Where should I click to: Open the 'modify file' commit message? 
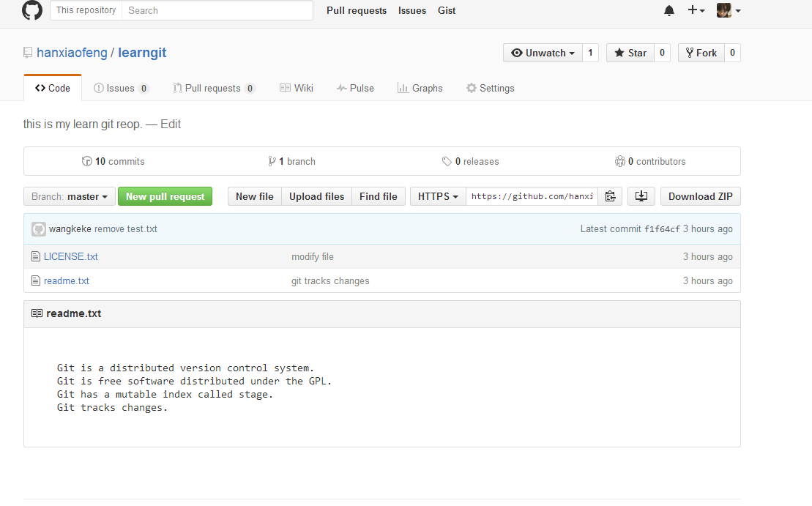pos(312,256)
